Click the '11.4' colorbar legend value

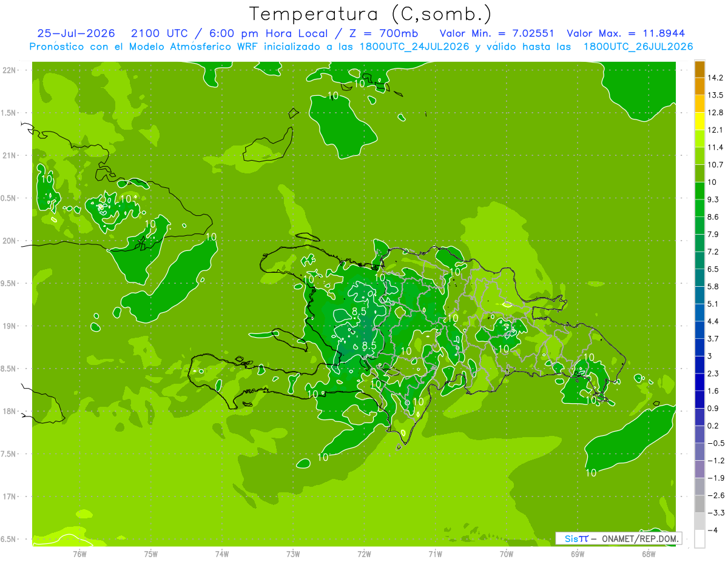click(x=715, y=147)
